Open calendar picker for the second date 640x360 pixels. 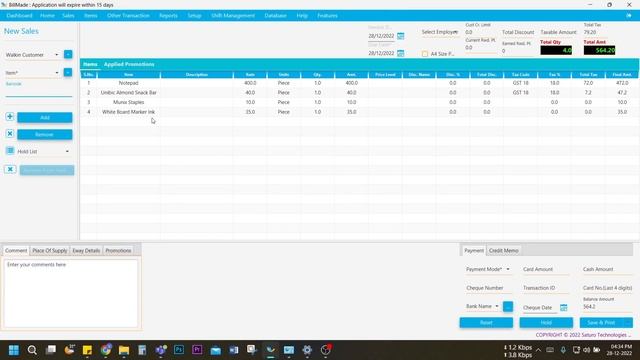click(x=401, y=53)
